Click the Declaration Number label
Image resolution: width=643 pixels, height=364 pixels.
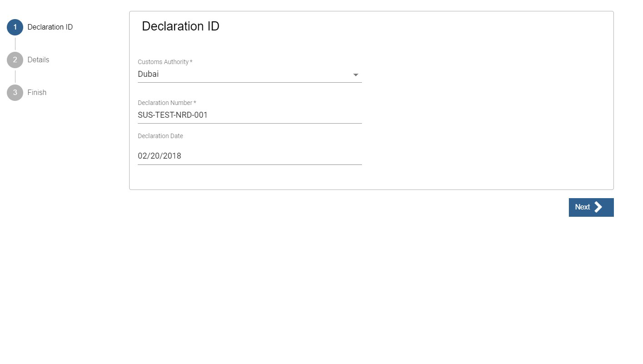(x=167, y=103)
